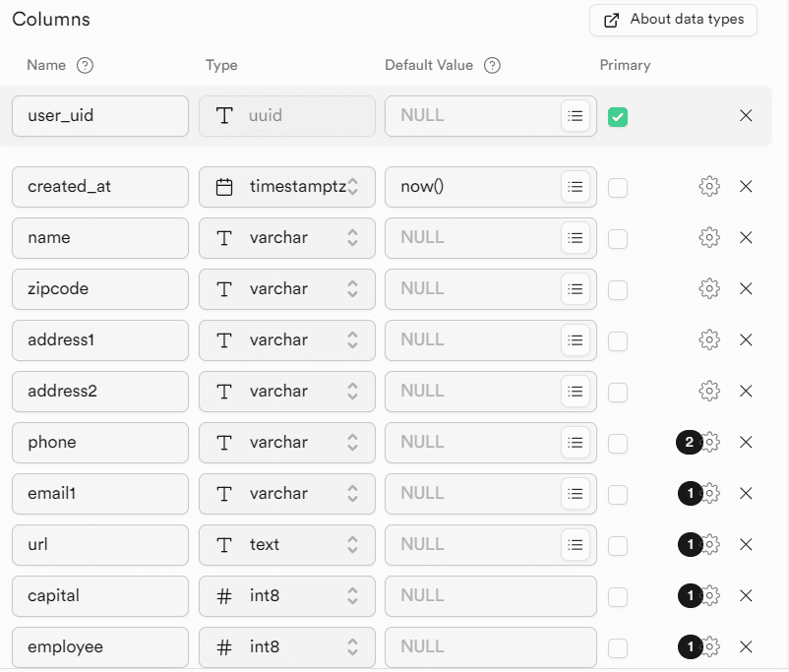Check the primary box for address1
Image resolution: width=789 pixels, height=672 pixels.
pyautogui.click(x=618, y=340)
